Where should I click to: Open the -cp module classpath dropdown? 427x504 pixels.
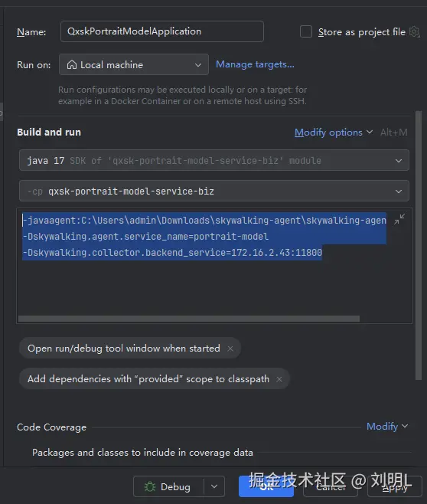click(214, 191)
